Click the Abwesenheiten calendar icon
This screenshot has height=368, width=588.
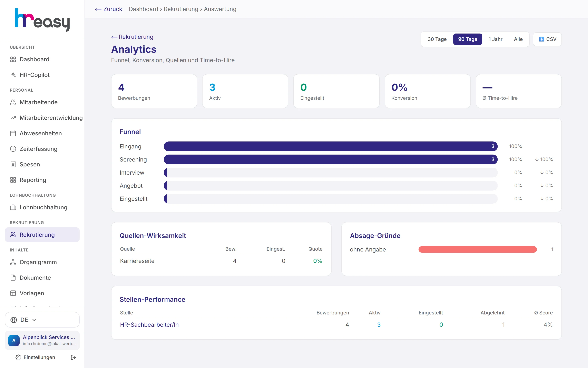coord(13,133)
